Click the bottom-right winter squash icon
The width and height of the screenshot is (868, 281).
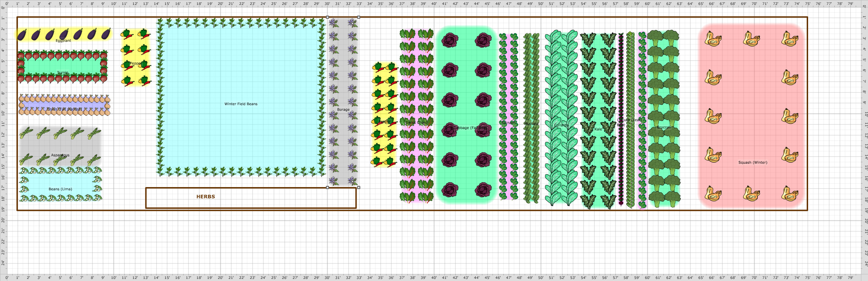[x=790, y=193]
